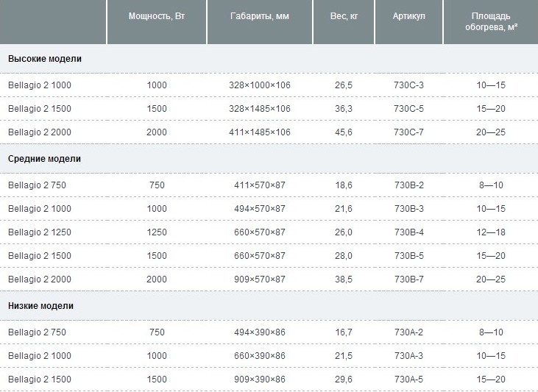Select the 'Bellagio 2 1250' model name
This screenshot has width=538, height=392.
(40, 232)
